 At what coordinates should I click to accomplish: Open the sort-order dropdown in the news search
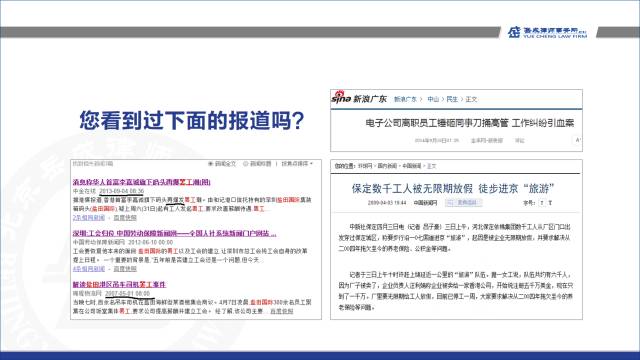[x=297, y=164]
